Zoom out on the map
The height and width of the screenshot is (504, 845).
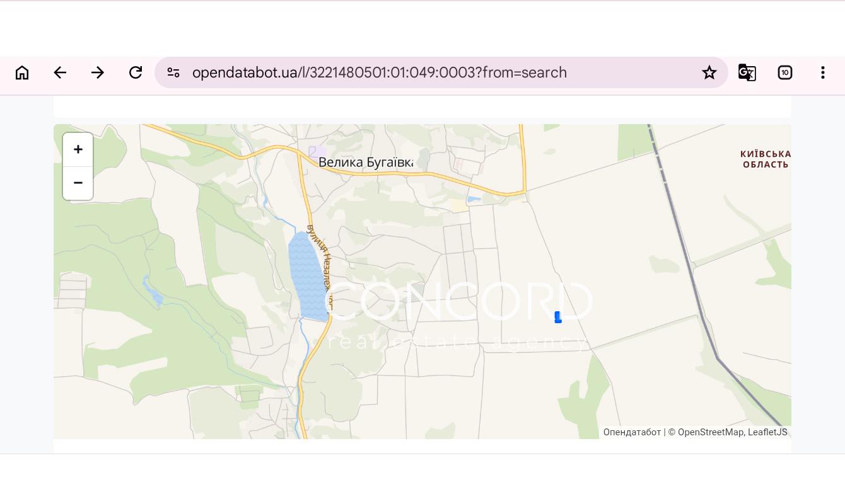(x=78, y=183)
